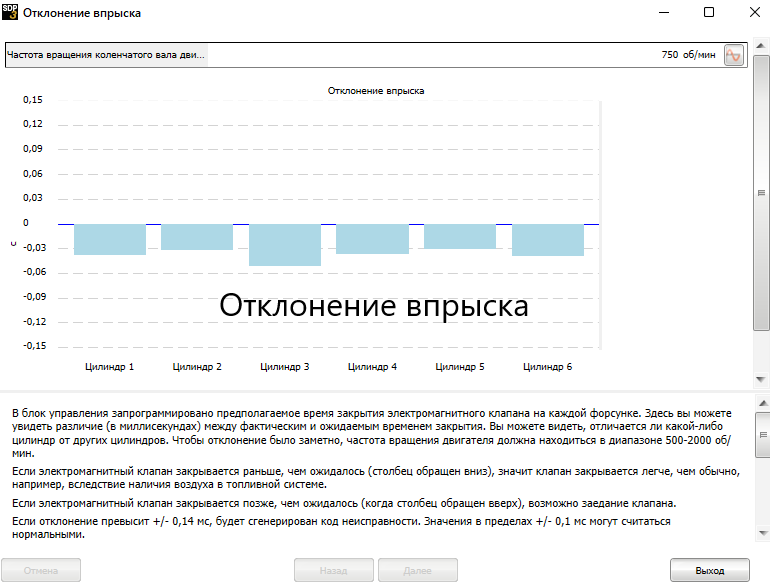Click the 750 об/мин value
770x583 pixels.
(x=688, y=55)
